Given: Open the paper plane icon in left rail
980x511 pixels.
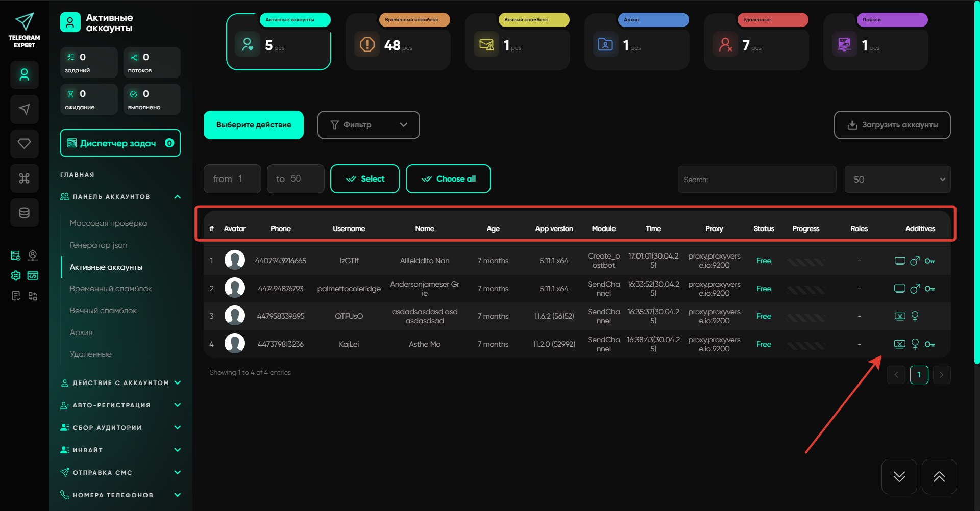Looking at the screenshot, I should 24,109.
